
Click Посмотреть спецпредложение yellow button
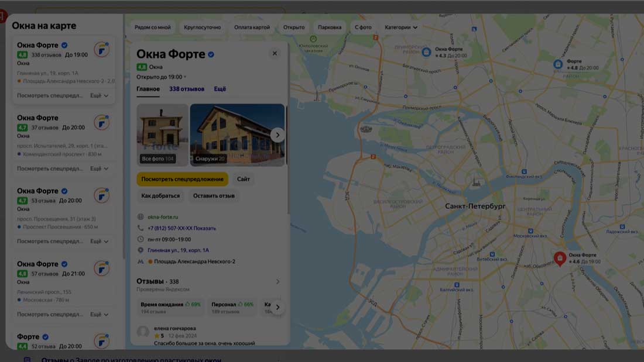click(182, 179)
